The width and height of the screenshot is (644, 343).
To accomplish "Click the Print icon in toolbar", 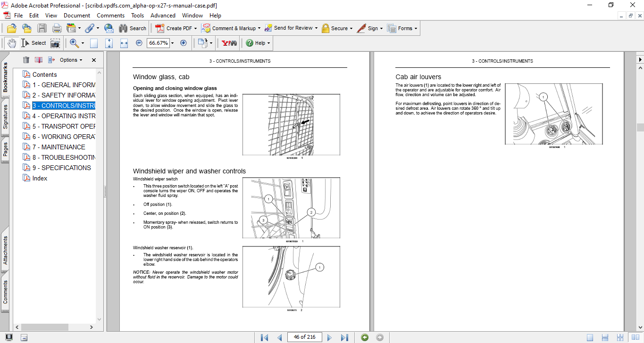I will coord(57,28).
